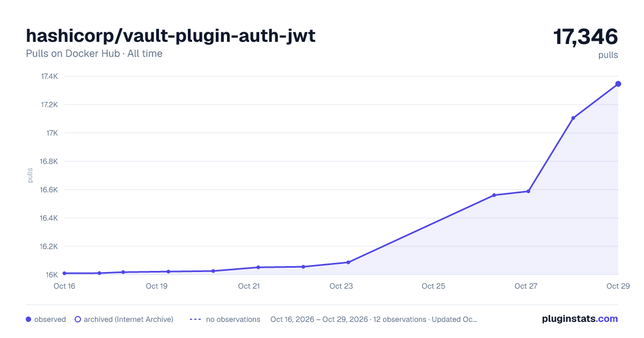Click the rotated 'pulls' y-axis title
This screenshot has height=338, width=644.
point(30,175)
